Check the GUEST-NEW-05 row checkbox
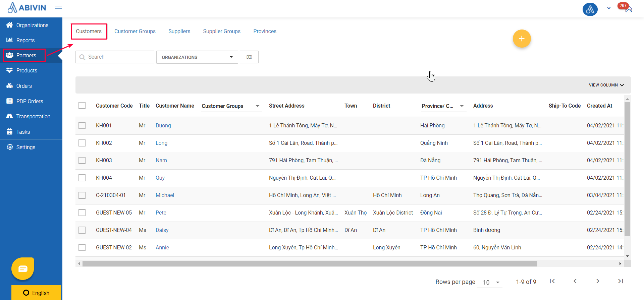 coord(82,213)
